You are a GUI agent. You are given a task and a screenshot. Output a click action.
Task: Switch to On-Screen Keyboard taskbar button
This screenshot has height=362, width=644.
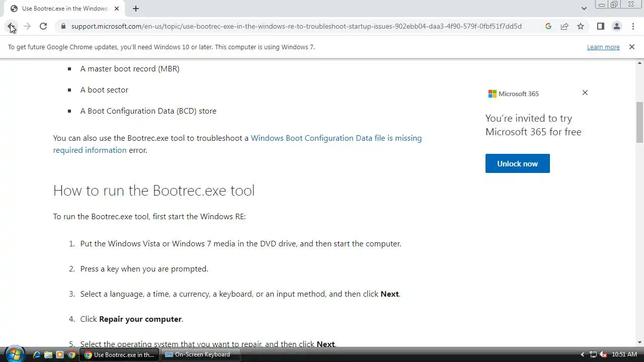pyautogui.click(x=201, y=354)
